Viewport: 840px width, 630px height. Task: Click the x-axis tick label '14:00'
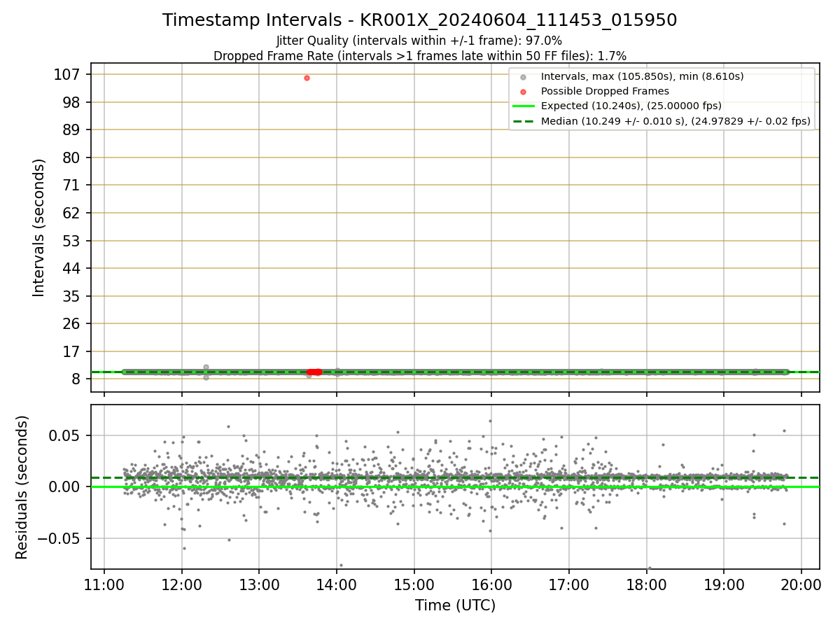(x=337, y=585)
